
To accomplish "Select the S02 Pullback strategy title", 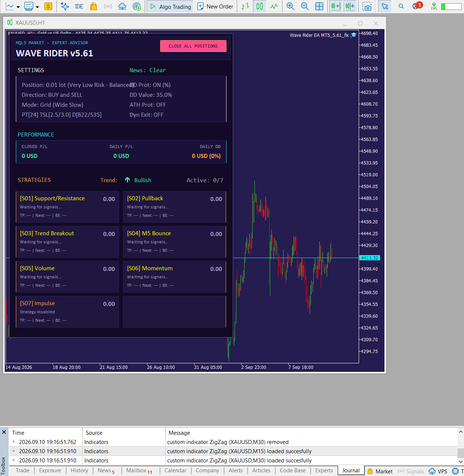I will tap(145, 198).
